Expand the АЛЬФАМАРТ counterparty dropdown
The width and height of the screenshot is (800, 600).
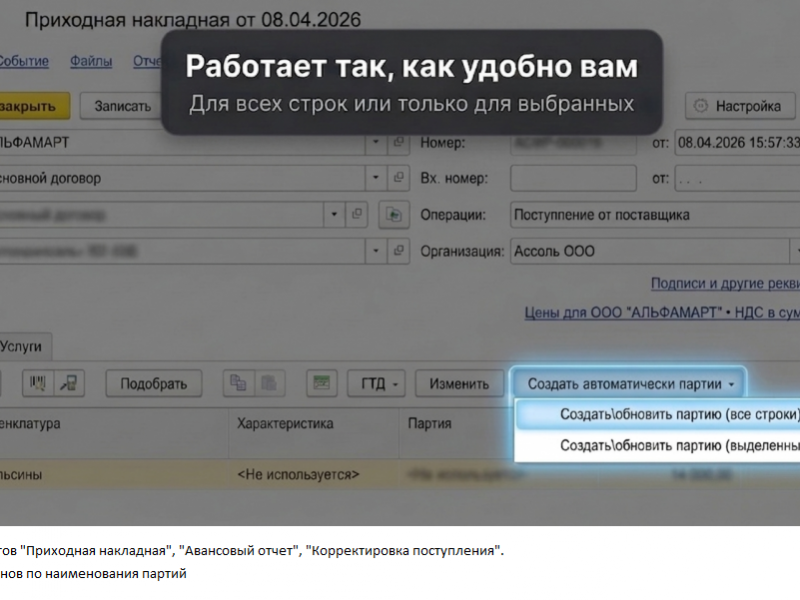pos(376,142)
